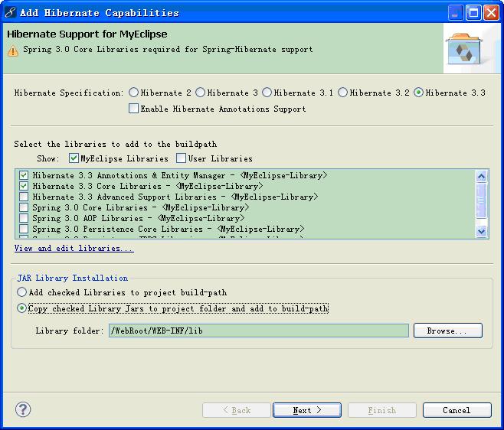This screenshot has width=504, height=430.
Task: Click the library list scrollbar up arrow
Action: pos(481,176)
